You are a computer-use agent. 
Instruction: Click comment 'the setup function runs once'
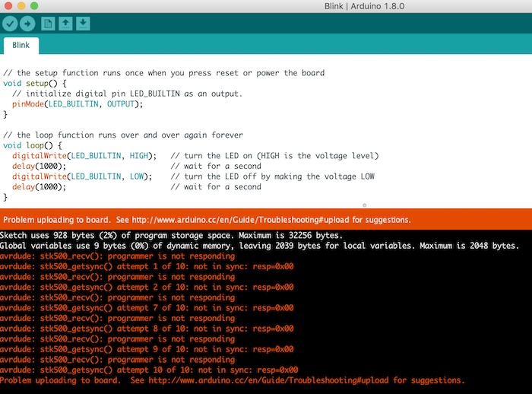coord(164,73)
